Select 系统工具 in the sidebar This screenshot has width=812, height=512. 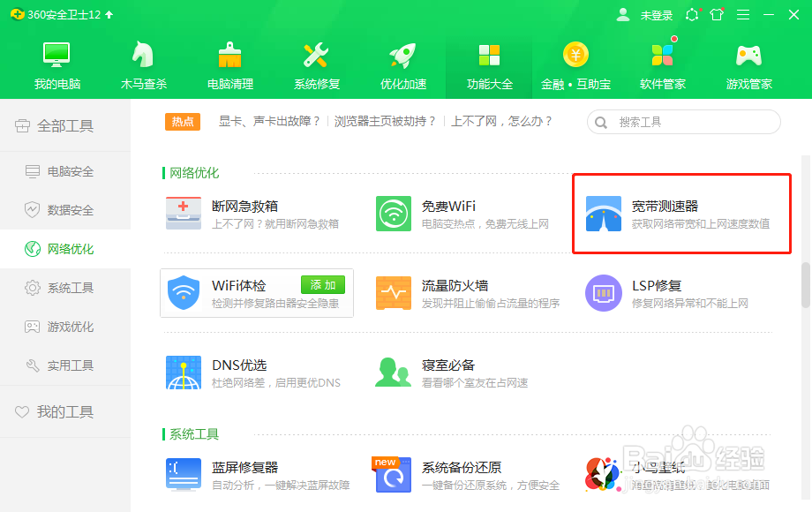click(x=62, y=287)
